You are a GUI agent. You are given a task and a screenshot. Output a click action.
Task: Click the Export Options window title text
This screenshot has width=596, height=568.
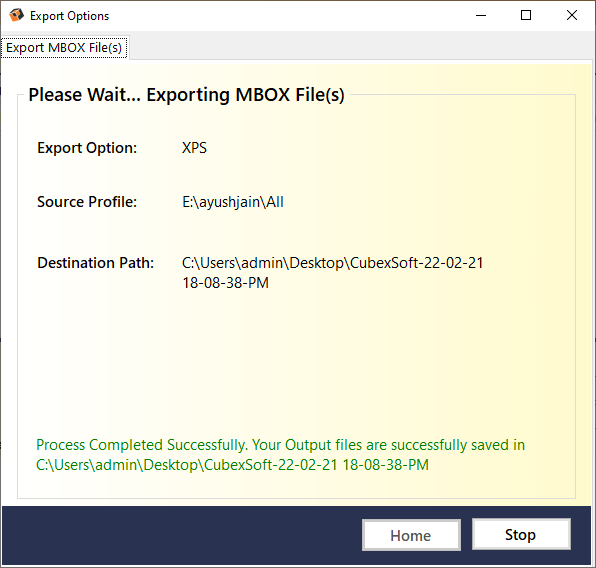[x=70, y=16]
